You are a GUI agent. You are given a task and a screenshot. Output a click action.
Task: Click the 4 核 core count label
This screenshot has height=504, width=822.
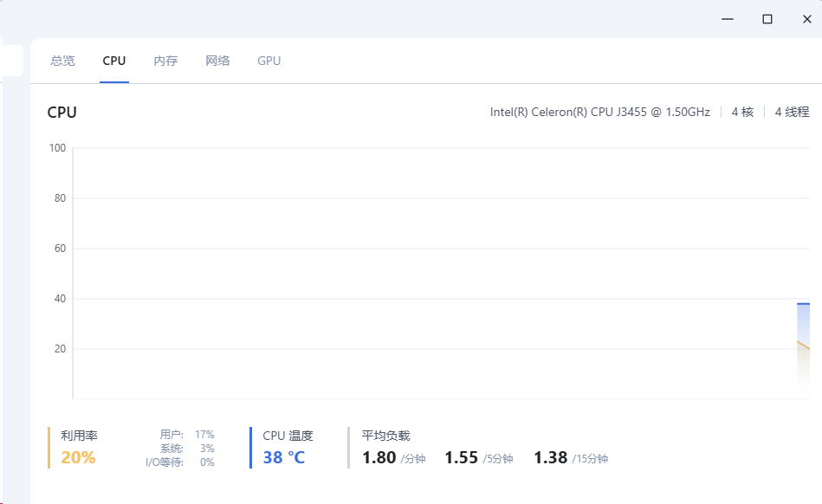(742, 112)
